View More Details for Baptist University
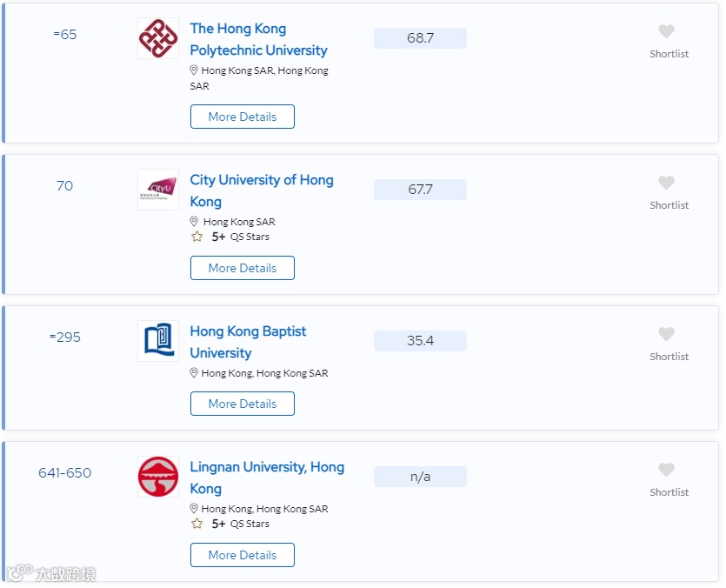The width and height of the screenshot is (726, 588). click(x=243, y=404)
